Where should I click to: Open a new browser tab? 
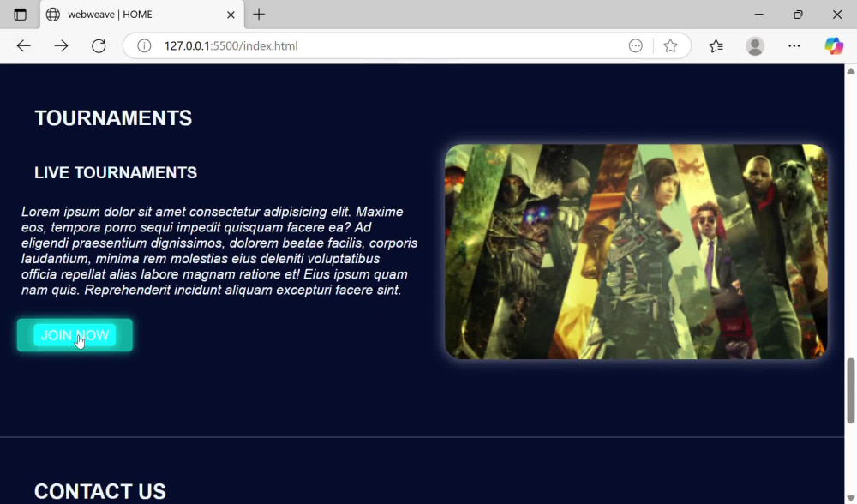[x=259, y=15]
